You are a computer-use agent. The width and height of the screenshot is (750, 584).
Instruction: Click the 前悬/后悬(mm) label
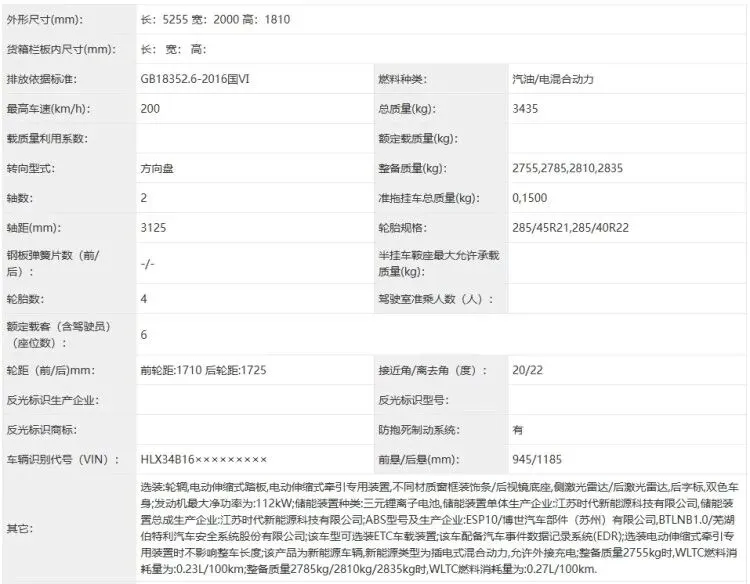pyautogui.click(x=419, y=460)
